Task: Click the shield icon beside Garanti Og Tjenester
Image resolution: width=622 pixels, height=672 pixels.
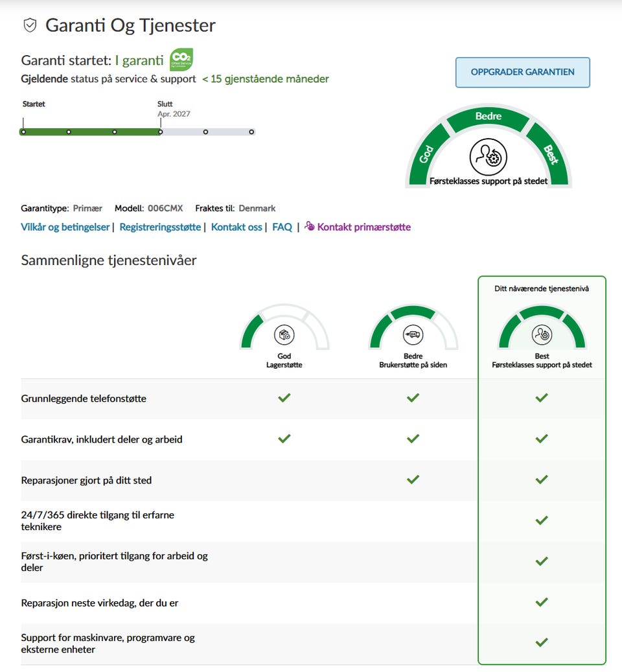Action: 30,25
